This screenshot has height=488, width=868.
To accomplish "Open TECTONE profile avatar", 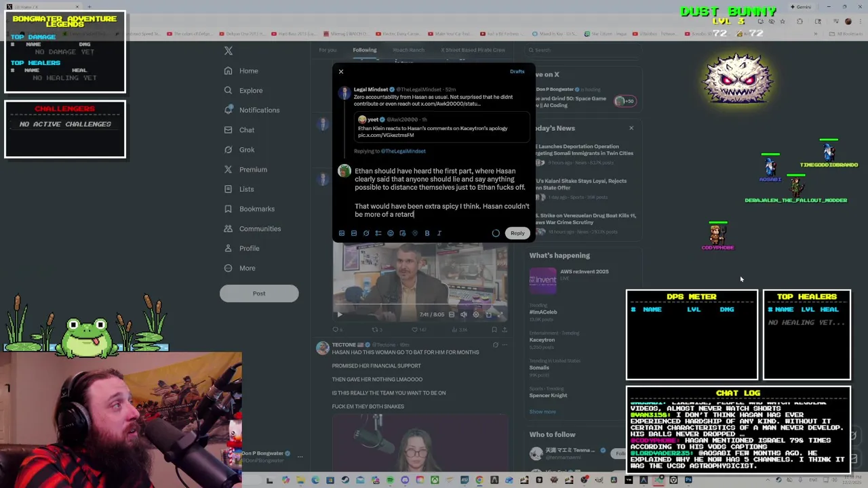I will 323,348.
